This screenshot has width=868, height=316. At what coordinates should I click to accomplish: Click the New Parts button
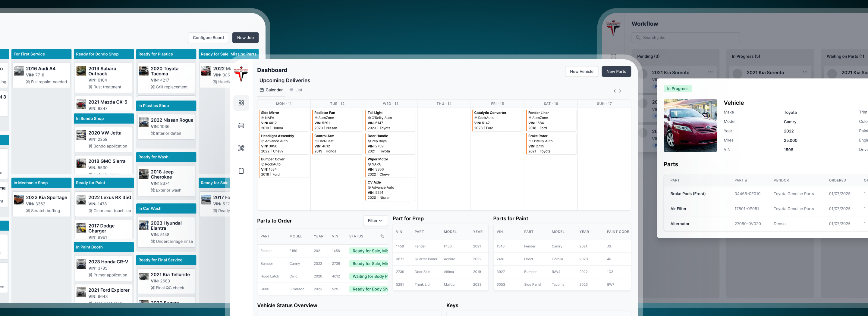tap(616, 71)
